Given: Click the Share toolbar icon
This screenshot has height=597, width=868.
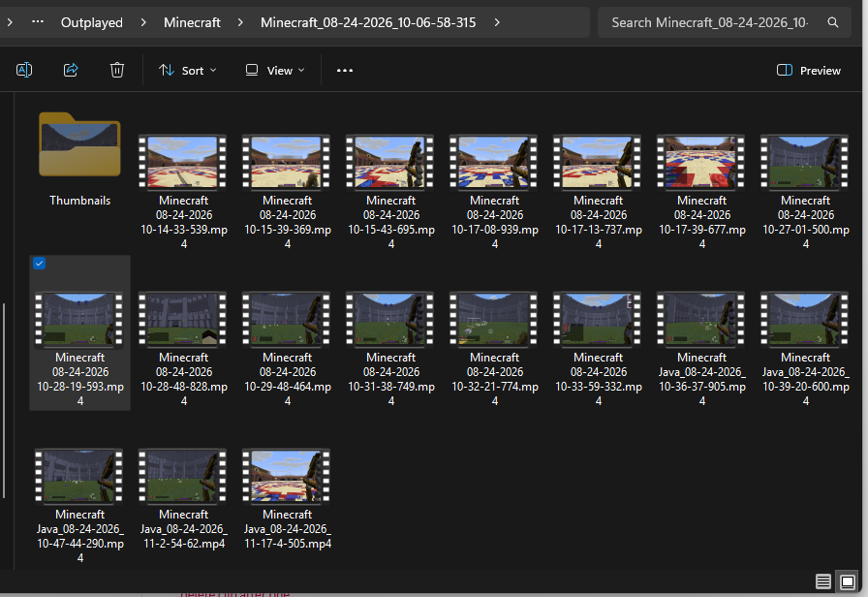Looking at the screenshot, I should pyautogui.click(x=71, y=71).
